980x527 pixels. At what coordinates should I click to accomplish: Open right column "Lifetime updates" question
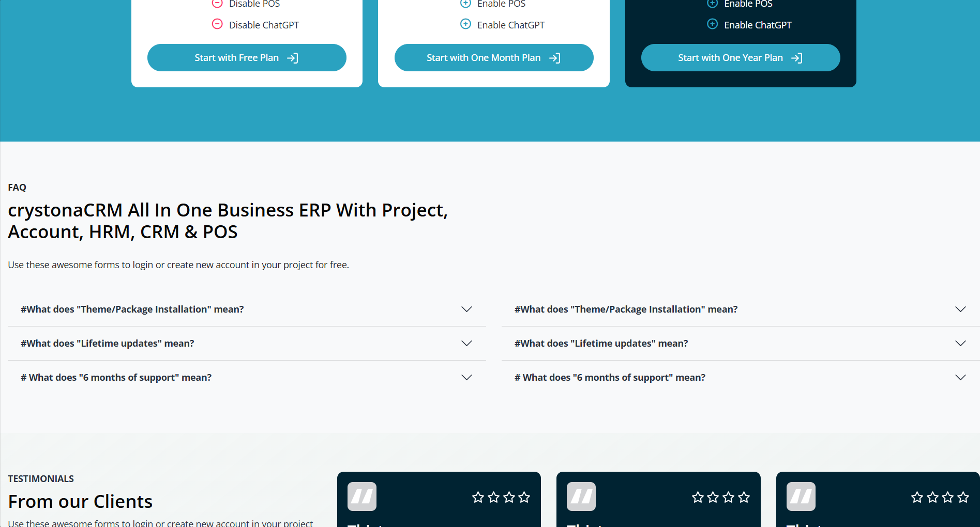tap(601, 343)
